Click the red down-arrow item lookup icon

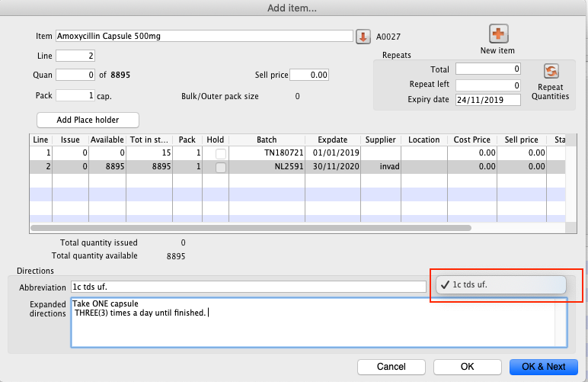(x=363, y=36)
